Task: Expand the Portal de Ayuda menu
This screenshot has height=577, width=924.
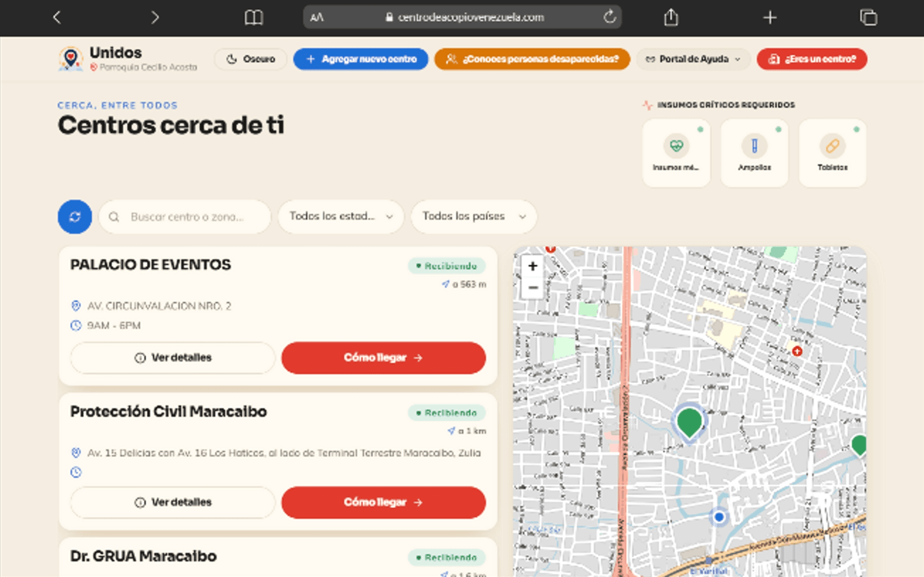Action: point(693,59)
